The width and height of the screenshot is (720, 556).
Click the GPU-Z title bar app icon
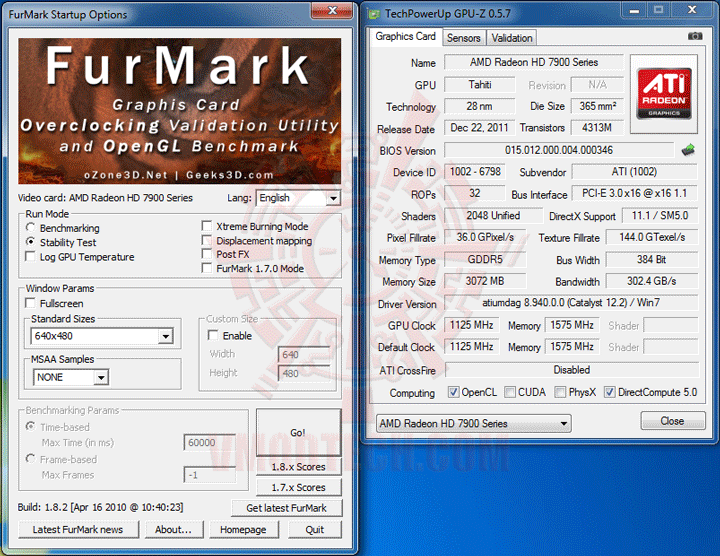(374, 14)
